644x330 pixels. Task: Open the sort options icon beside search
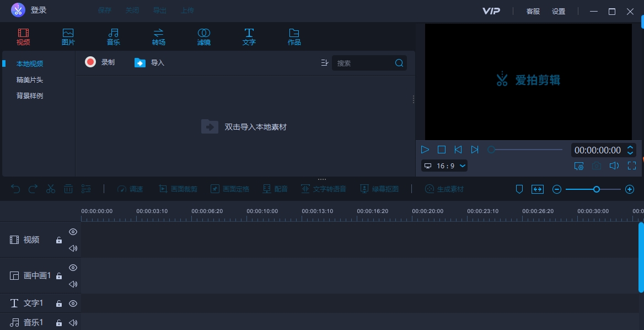(324, 63)
